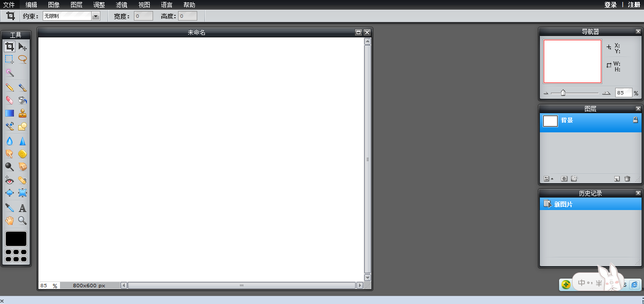Viewport: 644px width, 304px height.
Task: Click the navigator preview thumbnail
Action: click(572, 61)
